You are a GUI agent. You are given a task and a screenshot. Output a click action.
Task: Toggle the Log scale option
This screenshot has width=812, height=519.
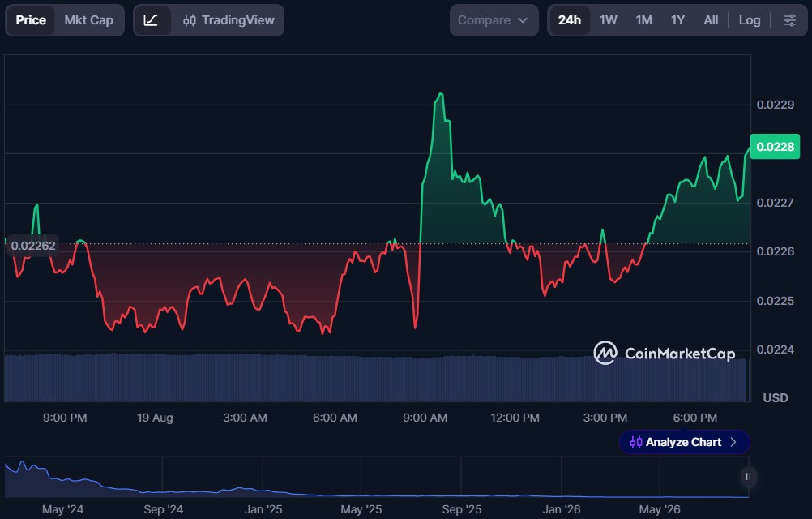[750, 20]
